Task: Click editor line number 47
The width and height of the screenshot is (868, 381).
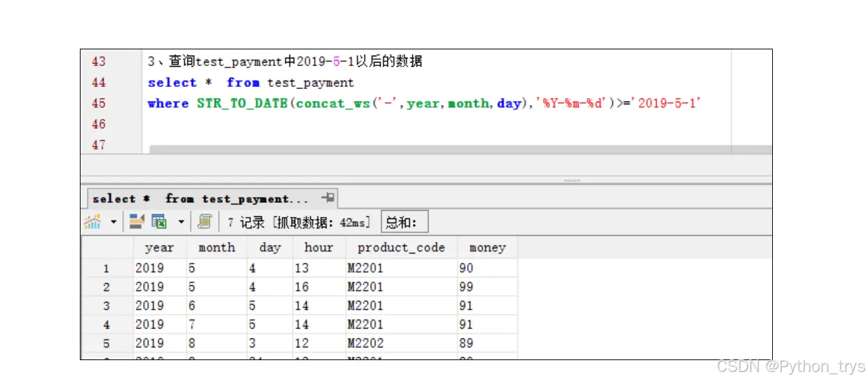Action: [99, 145]
